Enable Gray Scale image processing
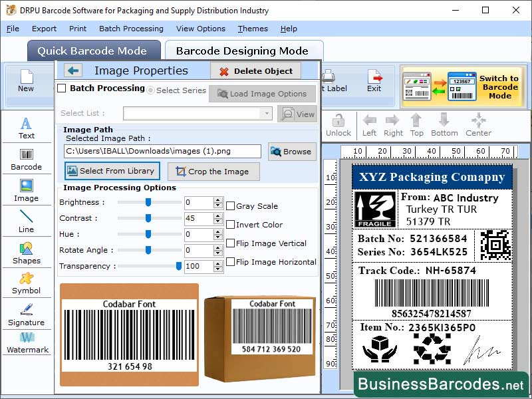The width and height of the screenshot is (532, 399). pyautogui.click(x=229, y=206)
